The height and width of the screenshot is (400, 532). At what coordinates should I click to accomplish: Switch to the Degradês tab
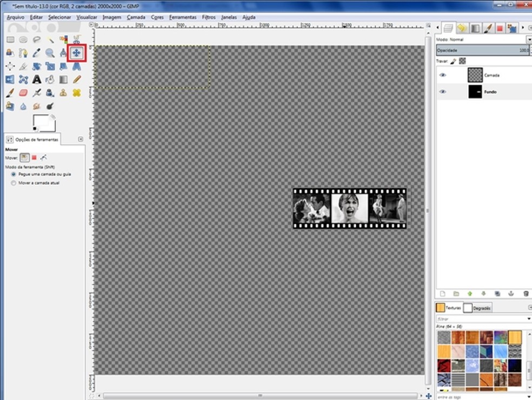click(478, 308)
